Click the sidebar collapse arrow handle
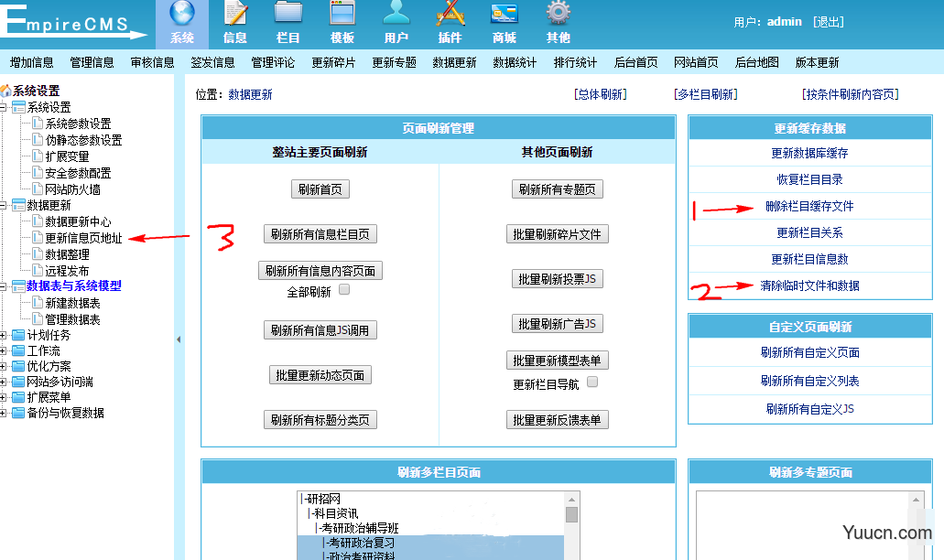This screenshot has height=560, width=944. (x=179, y=339)
